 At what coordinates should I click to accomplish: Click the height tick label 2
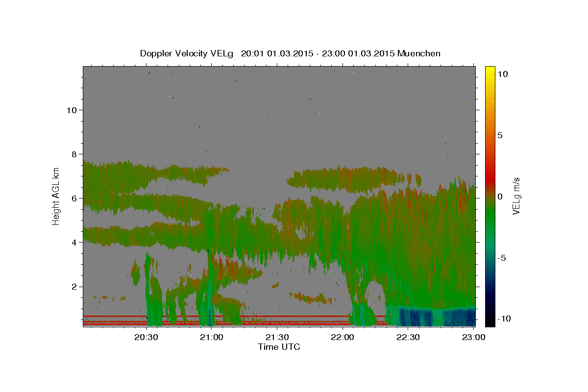75,286
